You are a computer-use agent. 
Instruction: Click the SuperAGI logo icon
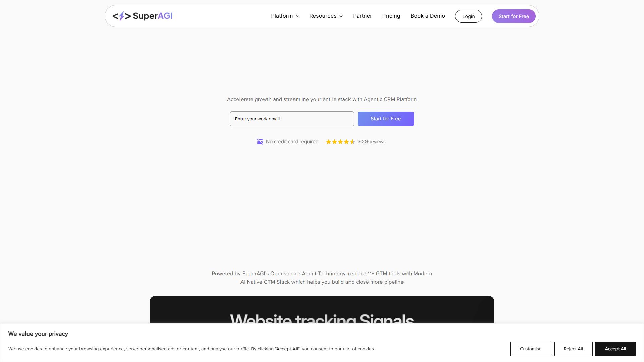(x=121, y=16)
